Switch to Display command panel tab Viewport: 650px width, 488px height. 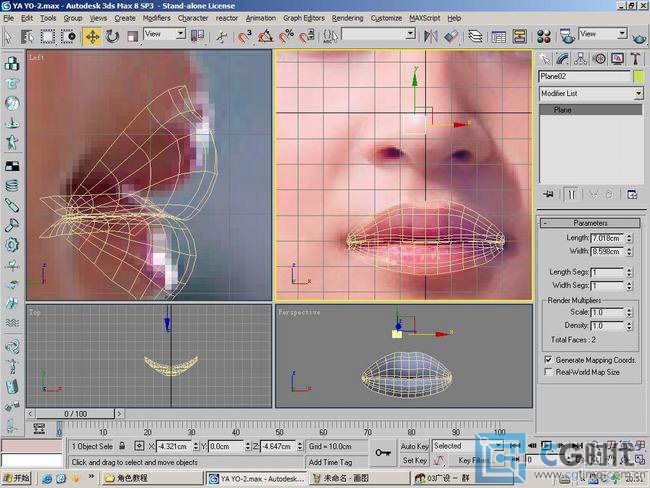coord(617,59)
